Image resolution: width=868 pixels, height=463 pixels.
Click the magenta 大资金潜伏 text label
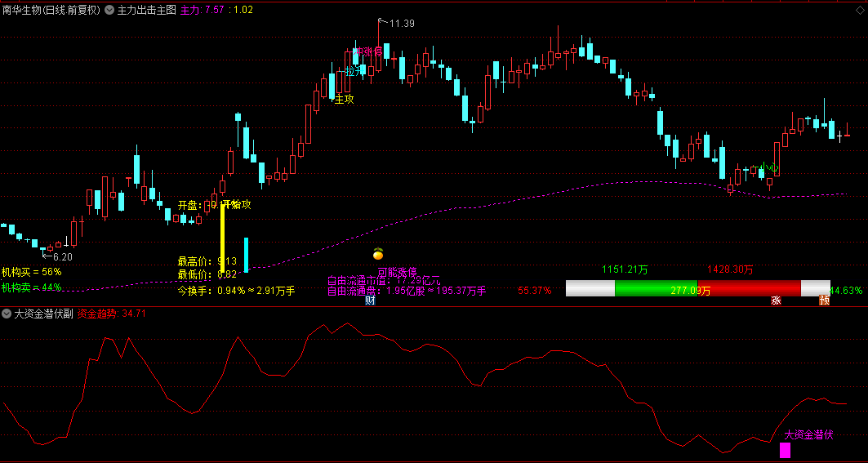point(808,434)
